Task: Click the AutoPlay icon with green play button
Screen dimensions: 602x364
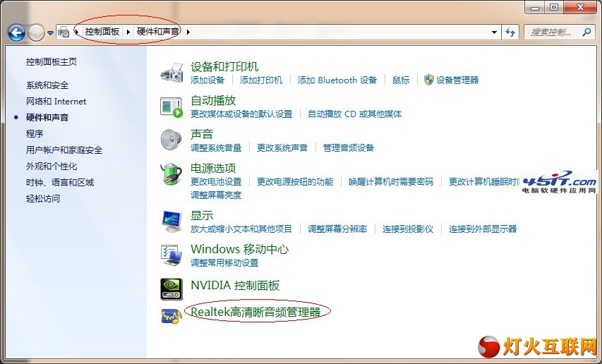Action: pos(171,107)
